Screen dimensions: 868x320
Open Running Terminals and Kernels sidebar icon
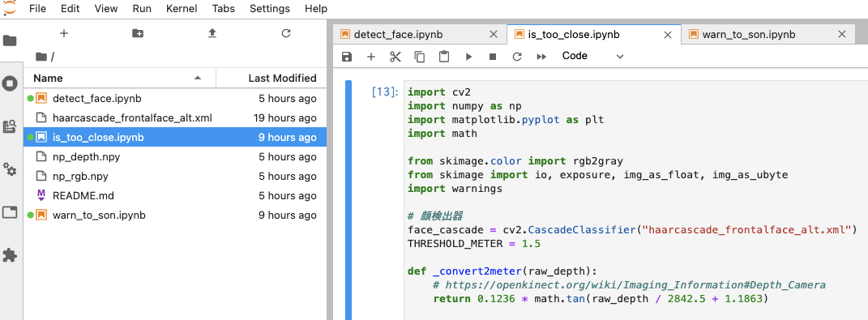click(x=10, y=83)
